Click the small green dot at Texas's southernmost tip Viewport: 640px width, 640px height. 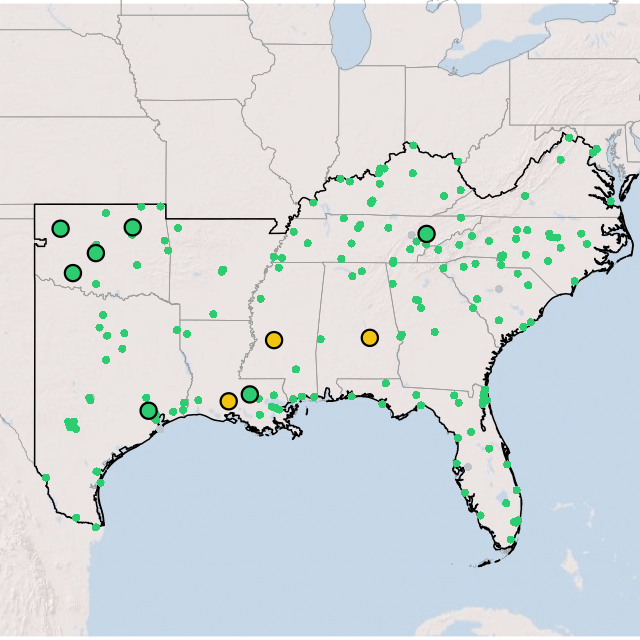click(x=96, y=527)
